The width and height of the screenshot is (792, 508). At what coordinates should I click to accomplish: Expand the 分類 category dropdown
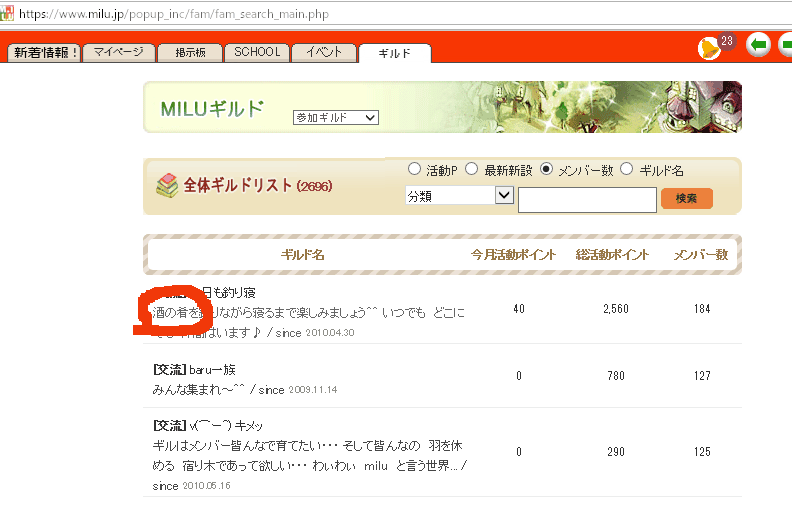[x=459, y=196]
